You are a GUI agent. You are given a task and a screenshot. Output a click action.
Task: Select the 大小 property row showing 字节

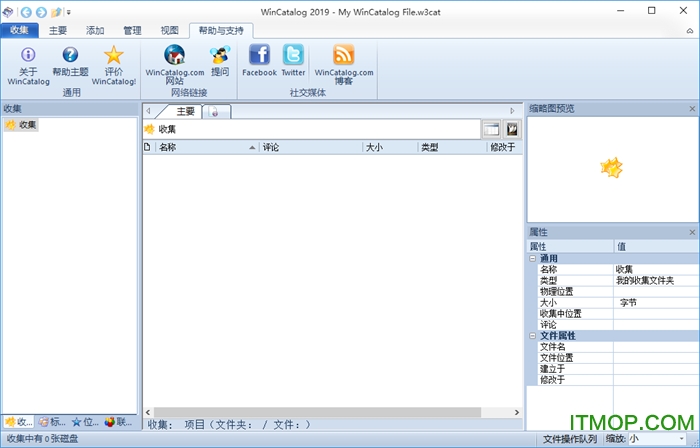[x=618, y=303]
